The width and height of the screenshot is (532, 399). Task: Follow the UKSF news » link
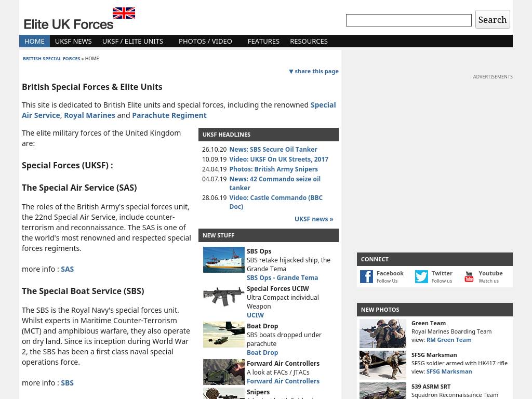(314, 219)
